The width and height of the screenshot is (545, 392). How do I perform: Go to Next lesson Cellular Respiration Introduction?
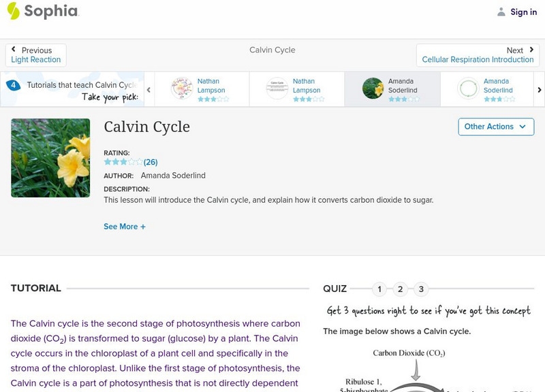[x=478, y=55]
